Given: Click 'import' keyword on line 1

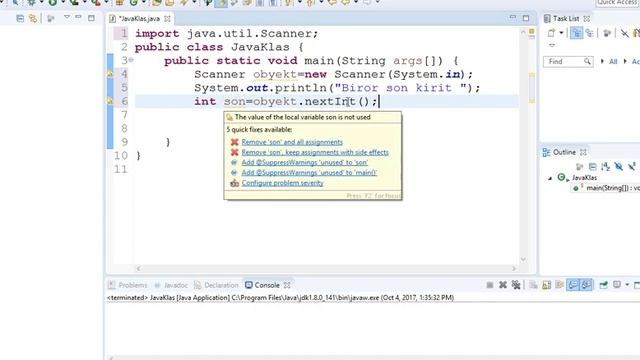Looking at the screenshot, I should (x=157, y=33).
